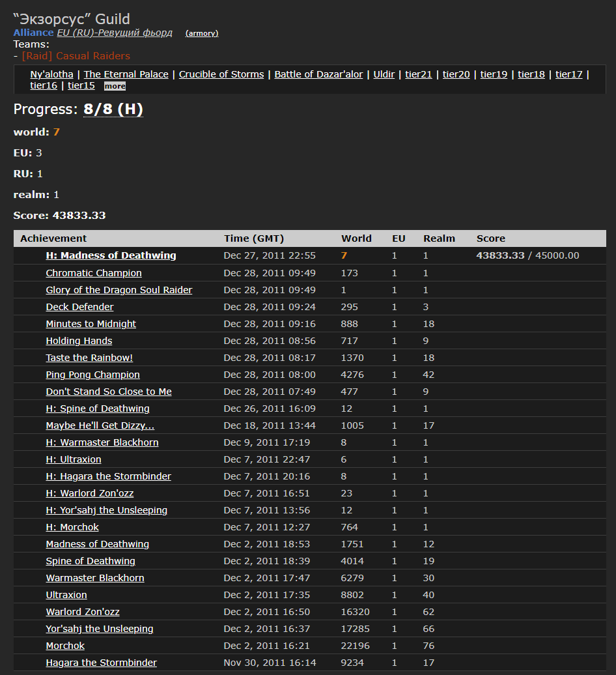Open the non-heroic Madness of Deathwing link
616x675 pixels.
(x=98, y=543)
